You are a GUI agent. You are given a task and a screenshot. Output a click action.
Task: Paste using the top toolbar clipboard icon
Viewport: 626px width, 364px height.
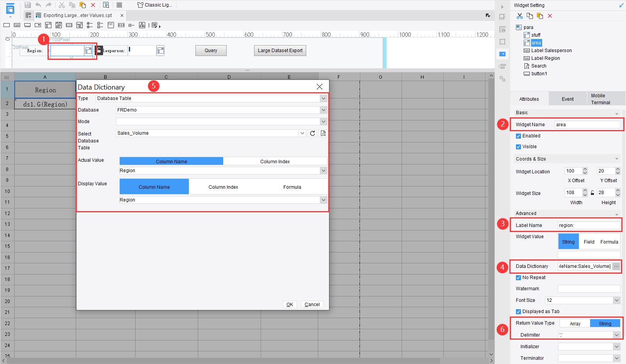pos(83,5)
